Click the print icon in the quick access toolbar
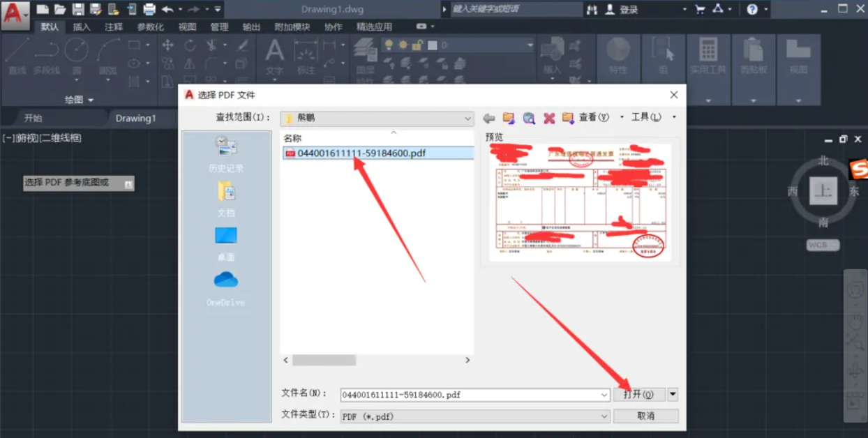The height and width of the screenshot is (438, 868). coord(149,9)
